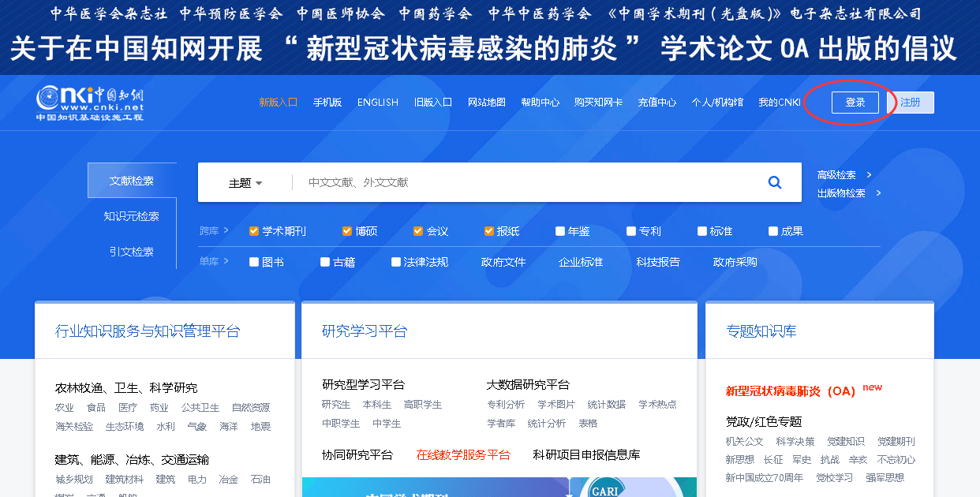980x497 pixels.
Task: Switch site language via ENGLISH link
Action: pyautogui.click(x=377, y=103)
